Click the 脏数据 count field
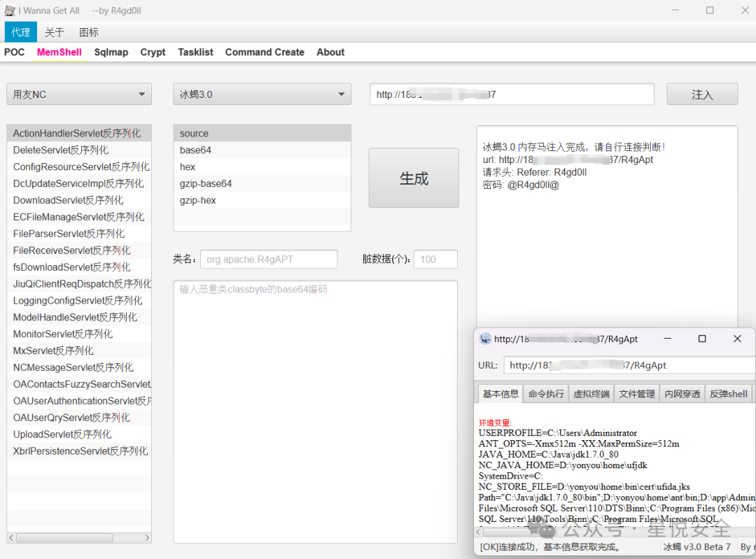The height and width of the screenshot is (559, 756). 435,260
